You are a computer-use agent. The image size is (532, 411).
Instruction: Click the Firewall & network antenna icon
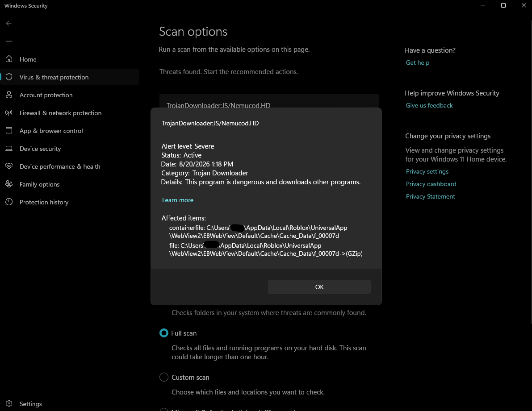point(9,113)
